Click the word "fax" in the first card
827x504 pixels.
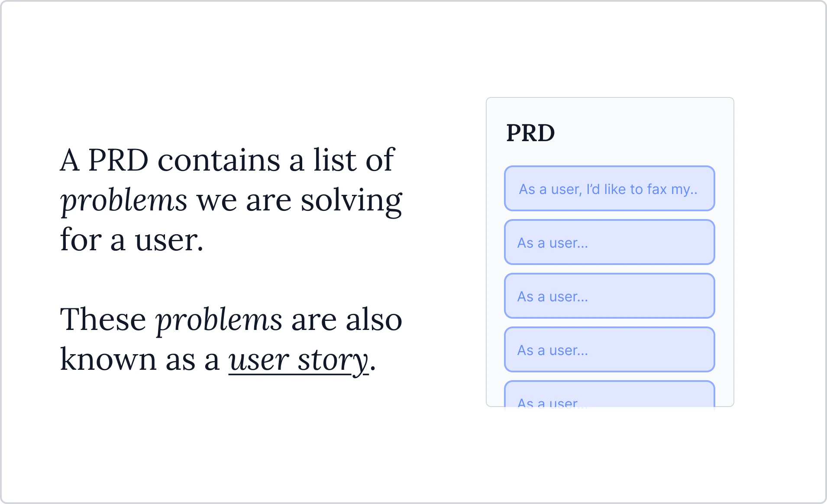point(656,189)
